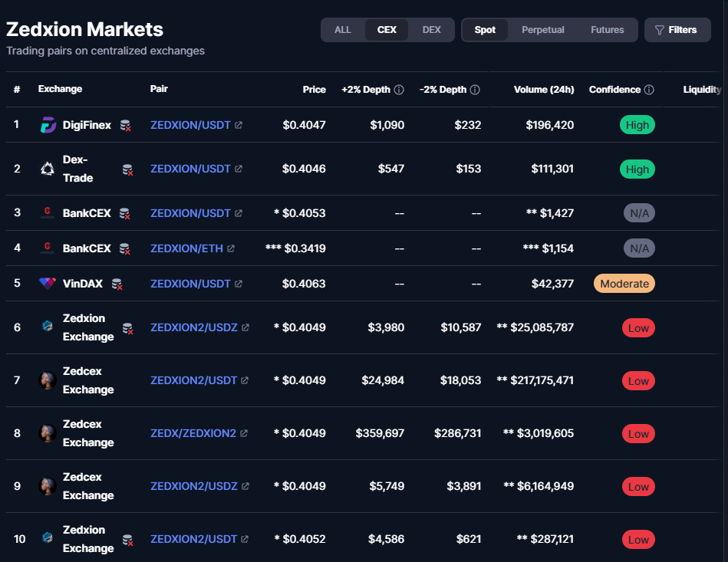The height and width of the screenshot is (562, 728).
Task: Switch to the Futures tab
Action: point(607,30)
